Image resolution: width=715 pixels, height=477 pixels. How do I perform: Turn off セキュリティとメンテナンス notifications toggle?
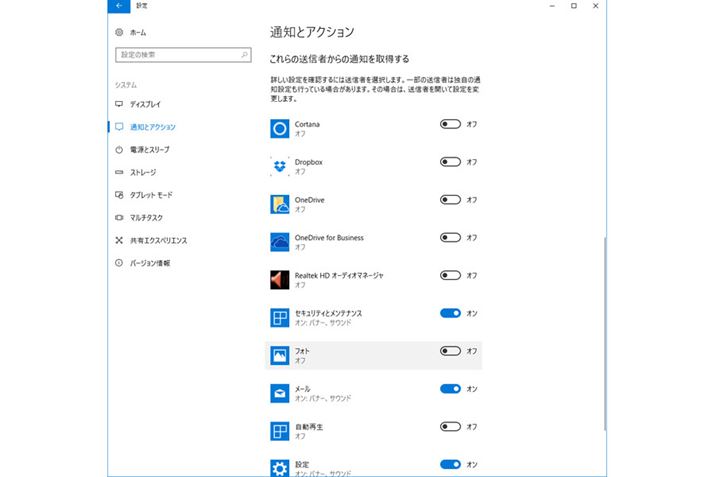[x=450, y=313]
